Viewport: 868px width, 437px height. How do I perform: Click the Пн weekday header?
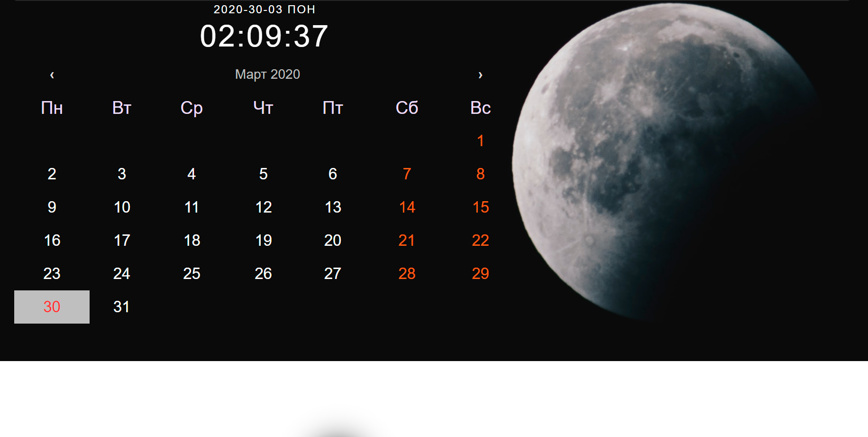(52, 108)
